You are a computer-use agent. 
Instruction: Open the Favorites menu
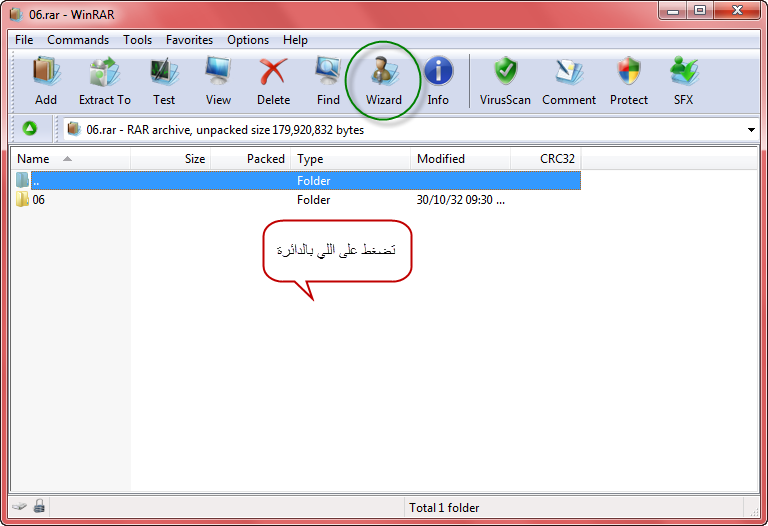pyautogui.click(x=189, y=40)
